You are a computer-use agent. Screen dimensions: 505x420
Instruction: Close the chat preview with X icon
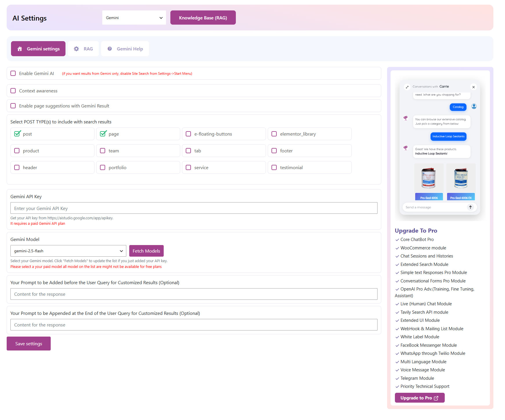[473, 87]
